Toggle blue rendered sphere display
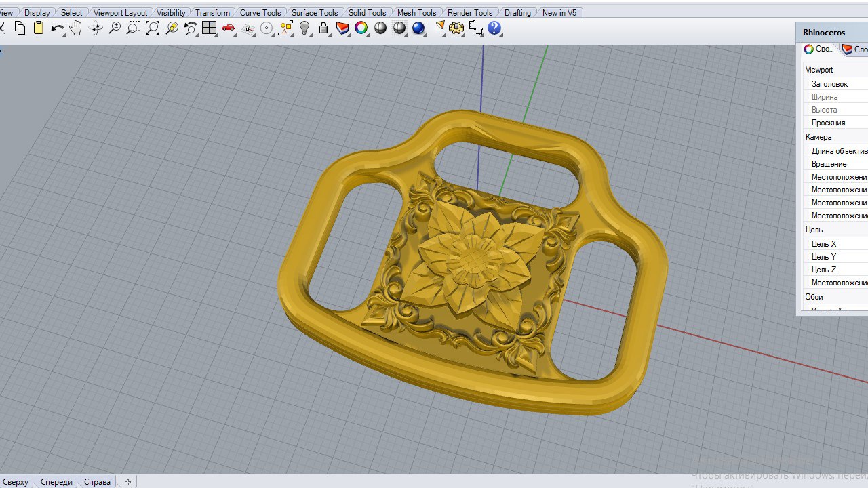 (x=418, y=28)
